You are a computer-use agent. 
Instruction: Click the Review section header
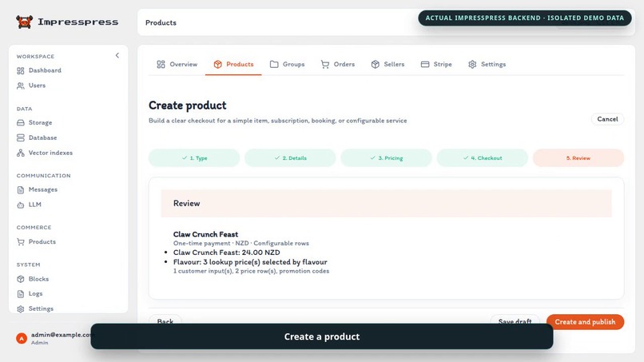coord(386,204)
